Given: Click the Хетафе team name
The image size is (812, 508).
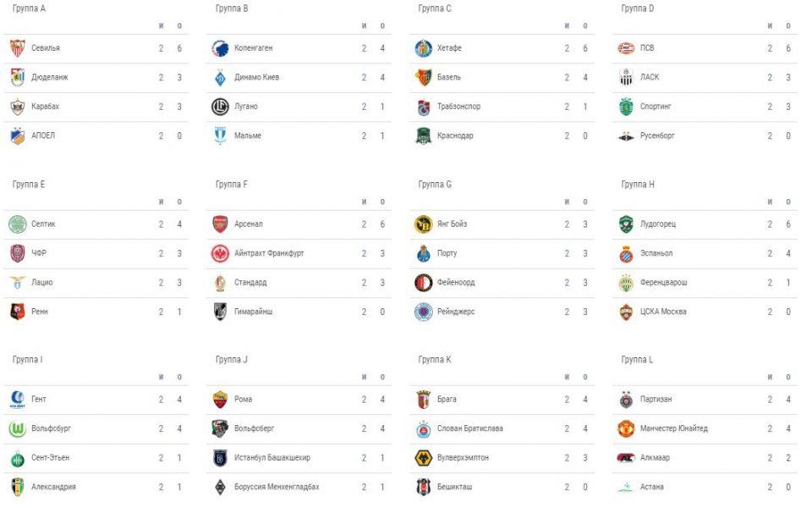Looking at the screenshot, I should click(x=449, y=48).
